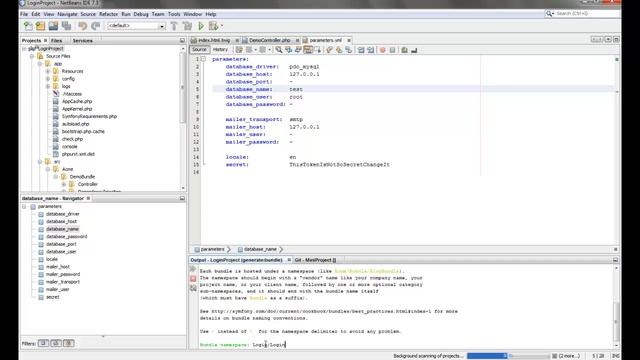This screenshot has height=360, width=640.
Task: Switch to the Files panel tab
Action: click(56, 41)
